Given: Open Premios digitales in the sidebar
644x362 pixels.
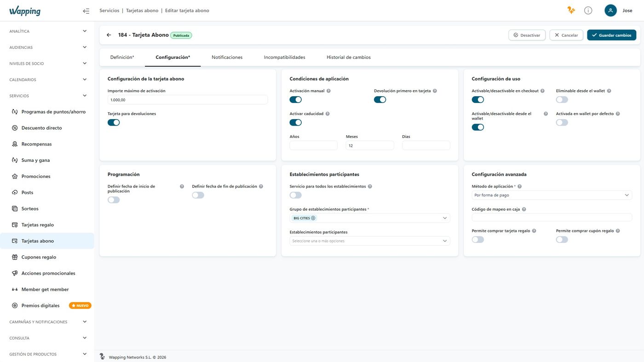Looking at the screenshot, I should pyautogui.click(x=47, y=305).
